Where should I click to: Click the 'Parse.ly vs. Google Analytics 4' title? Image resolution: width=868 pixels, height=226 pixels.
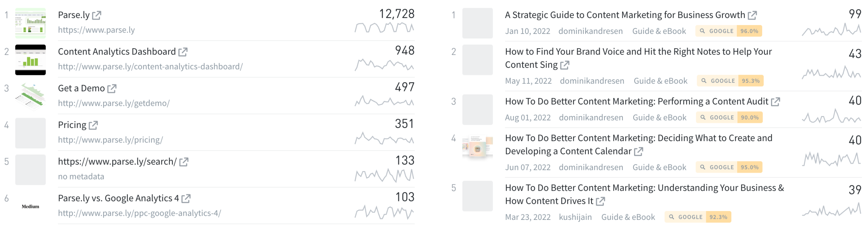click(118, 198)
